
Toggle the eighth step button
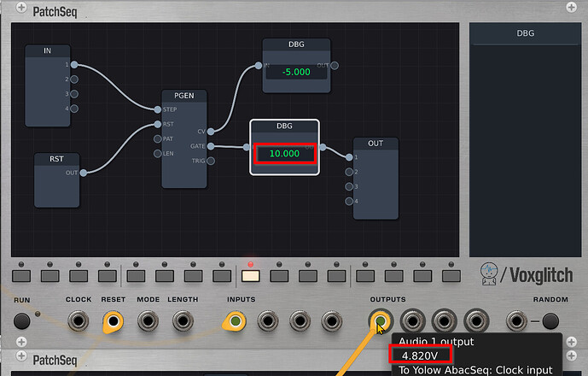[x=222, y=276]
